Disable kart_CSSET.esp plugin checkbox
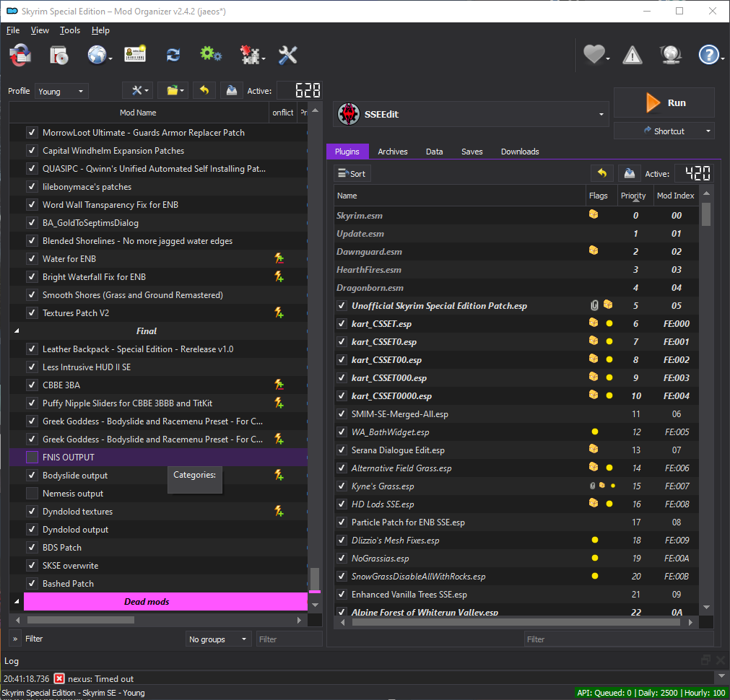The width and height of the screenshot is (730, 700). [x=342, y=323]
